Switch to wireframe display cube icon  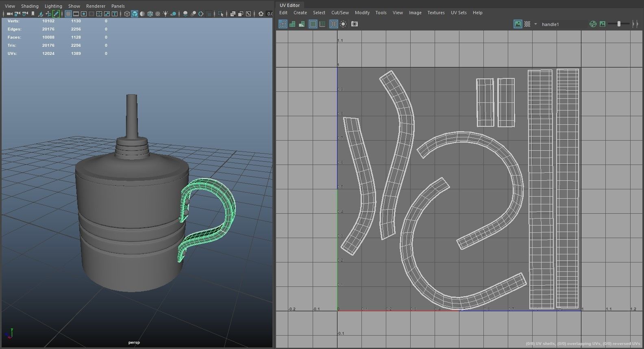pyautogui.click(x=127, y=14)
